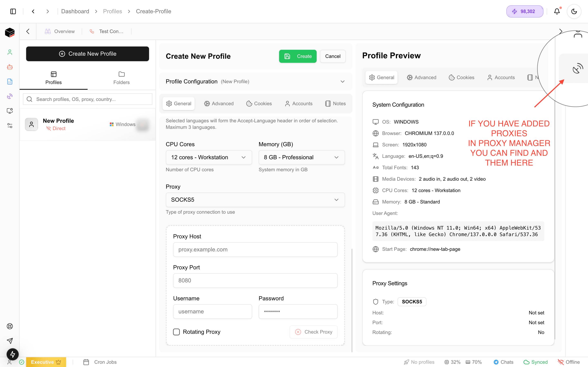Expand the SOCKS5 proxy type dropdown
This screenshot has height=367, width=588.
click(255, 200)
